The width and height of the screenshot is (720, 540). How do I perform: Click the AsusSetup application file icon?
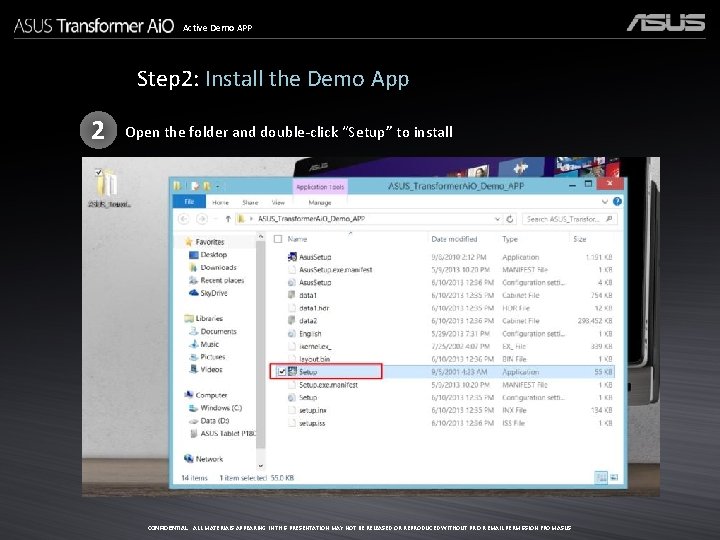tap(292, 257)
